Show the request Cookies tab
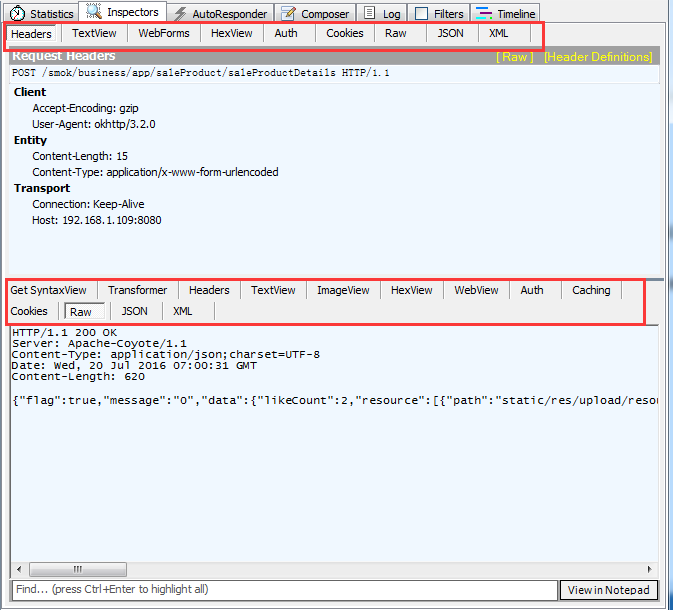 (345, 33)
